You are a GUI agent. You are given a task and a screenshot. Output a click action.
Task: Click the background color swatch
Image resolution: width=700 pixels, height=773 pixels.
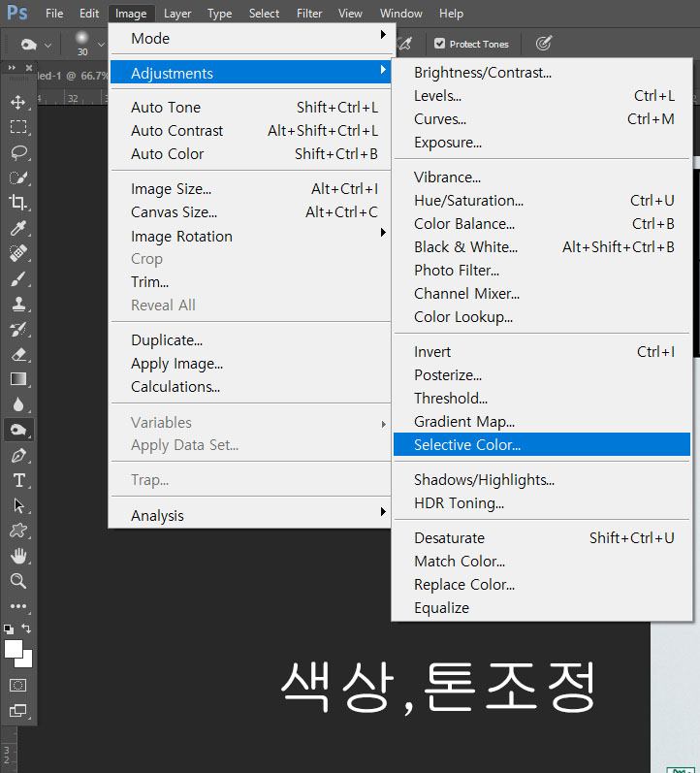[26, 661]
